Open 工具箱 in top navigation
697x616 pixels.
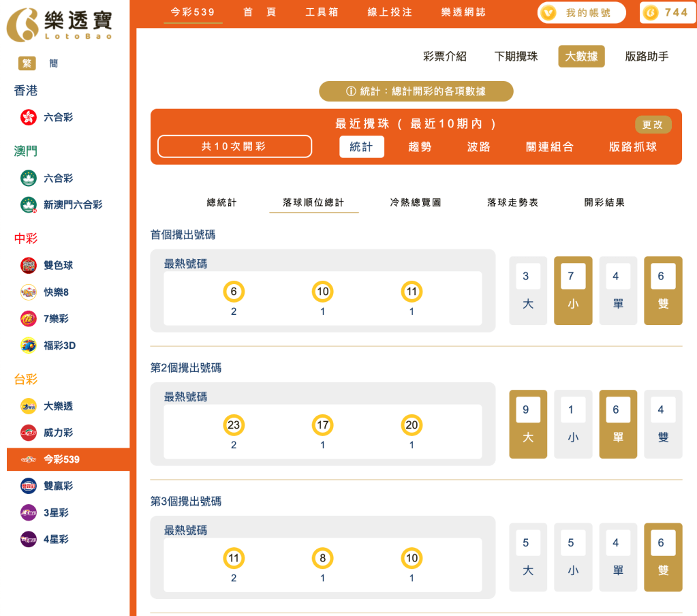click(x=322, y=12)
